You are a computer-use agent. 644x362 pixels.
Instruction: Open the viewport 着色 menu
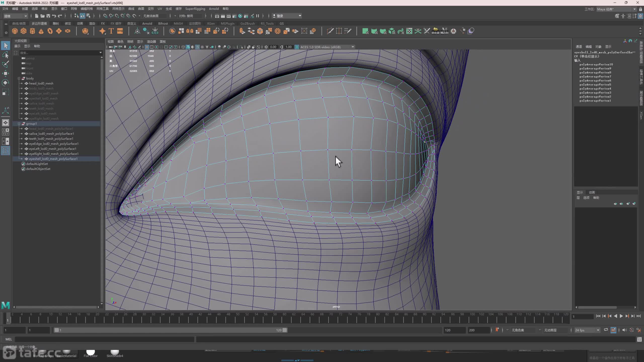pyautogui.click(x=120, y=41)
